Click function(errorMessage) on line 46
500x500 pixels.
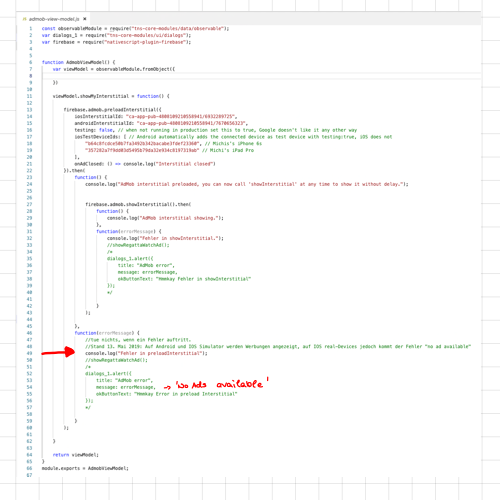[107, 333]
